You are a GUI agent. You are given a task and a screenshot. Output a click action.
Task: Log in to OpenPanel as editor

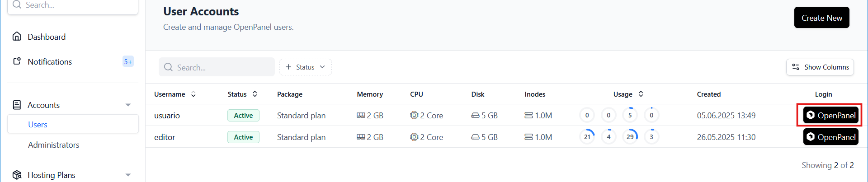(830, 137)
